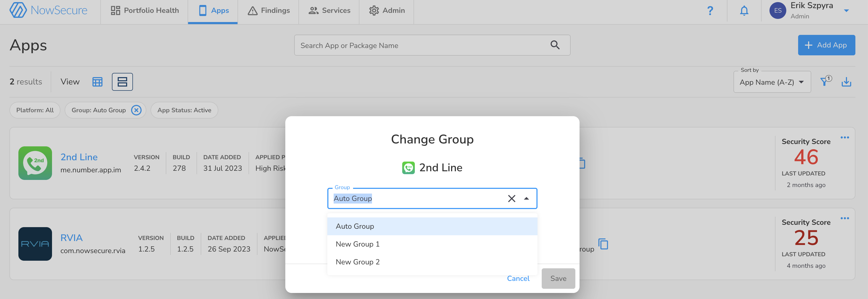The height and width of the screenshot is (299, 868).
Task: Switch to table grid view
Action: tap(97, 82)
